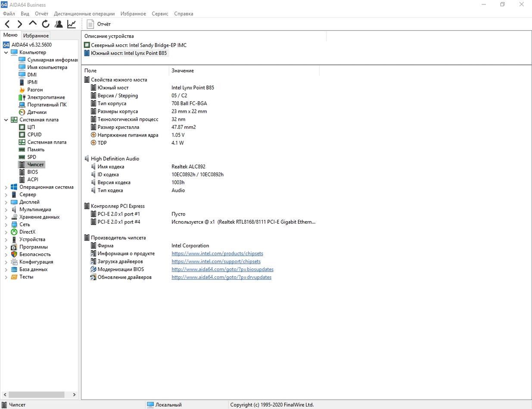Click the CPUID item icon
Screen dimensions: 532x409
click(x=22, y=134)
